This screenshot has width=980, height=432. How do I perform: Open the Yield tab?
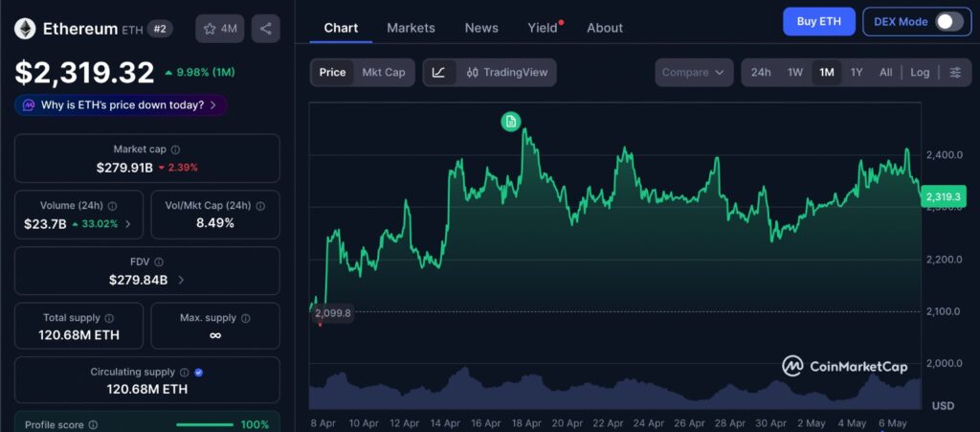coord(545,28)
